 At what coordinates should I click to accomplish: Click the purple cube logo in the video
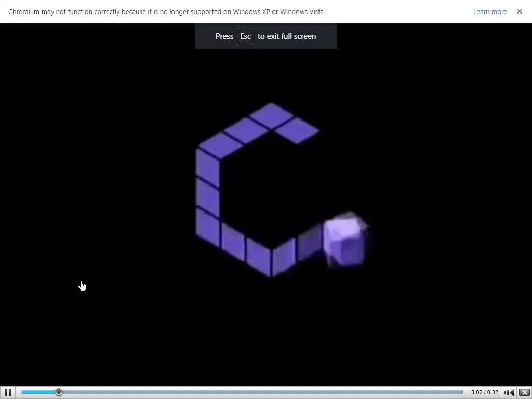282,190
